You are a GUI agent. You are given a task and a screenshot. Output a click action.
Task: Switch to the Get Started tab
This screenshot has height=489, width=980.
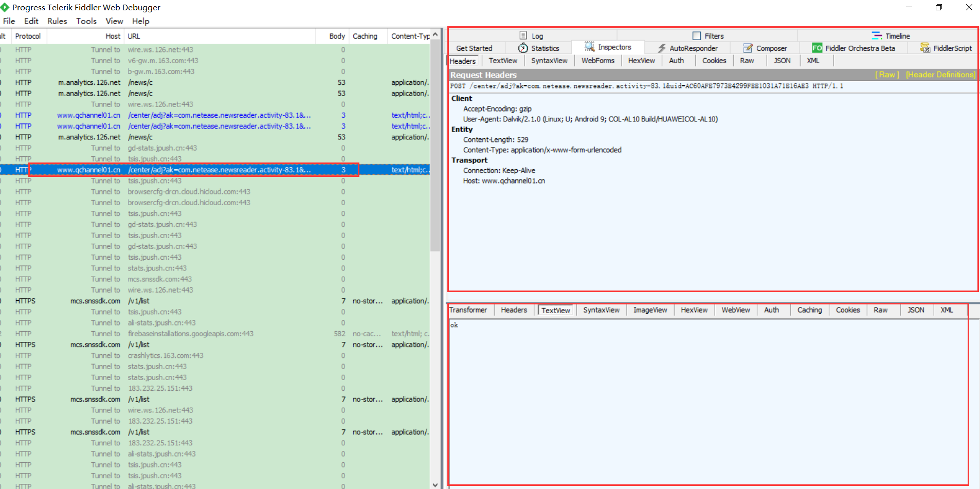point(474,48)
